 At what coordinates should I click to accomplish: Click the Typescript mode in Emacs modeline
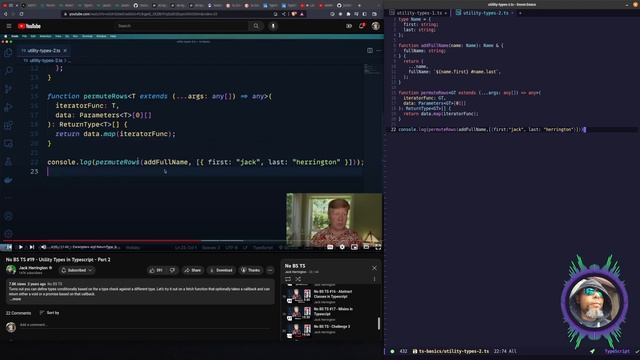click(x=617, y=351)
